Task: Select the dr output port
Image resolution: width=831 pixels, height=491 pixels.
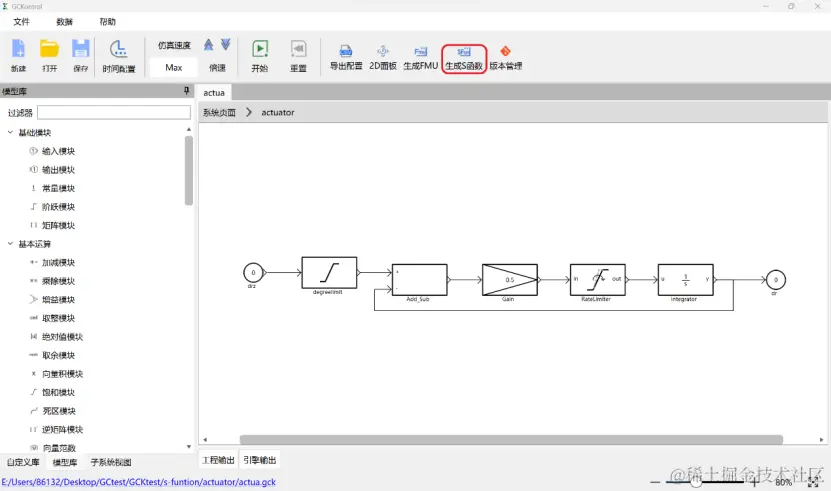Action: 775,279
